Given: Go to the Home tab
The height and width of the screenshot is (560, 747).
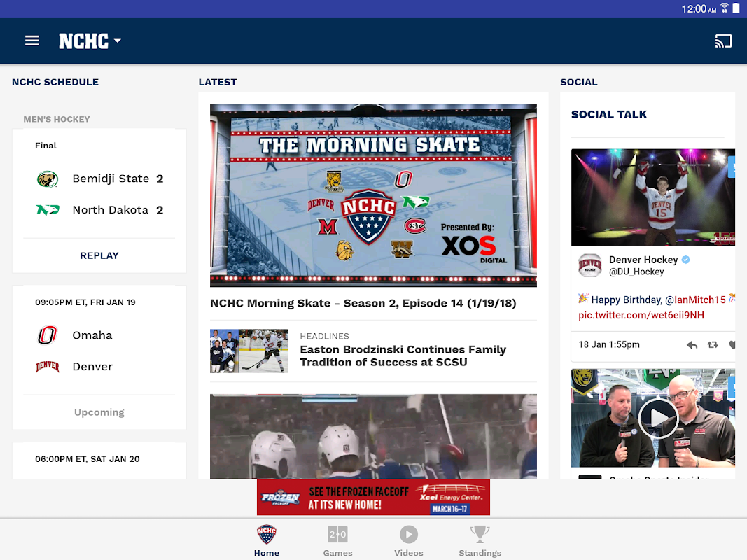Looking at the screenshot, I should 266,540.
